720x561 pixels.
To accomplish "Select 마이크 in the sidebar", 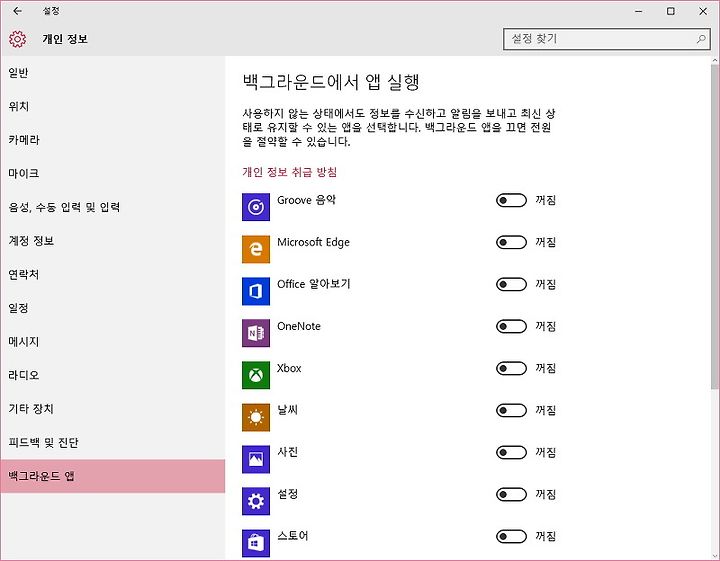I will coord(112,174).
